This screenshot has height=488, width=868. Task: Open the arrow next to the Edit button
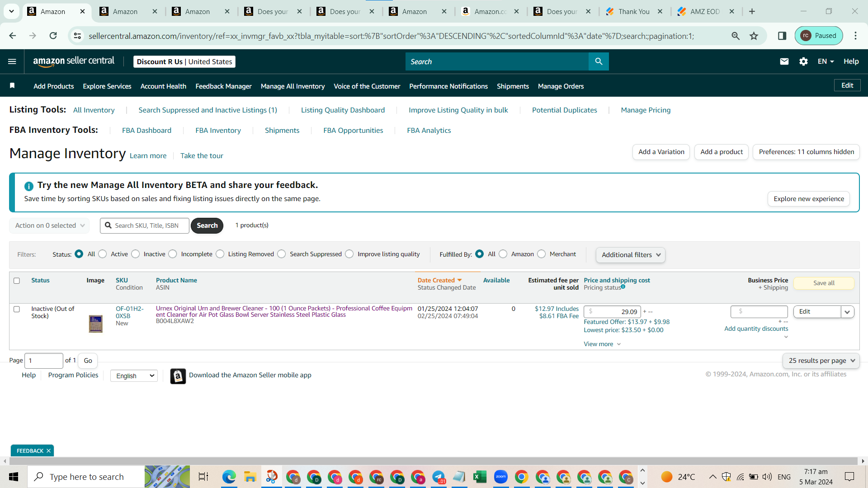coord(848,312)
